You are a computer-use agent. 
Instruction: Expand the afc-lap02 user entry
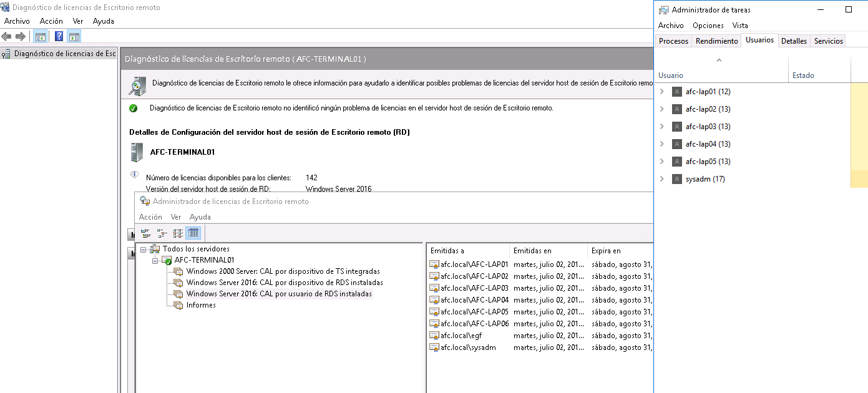662,109
